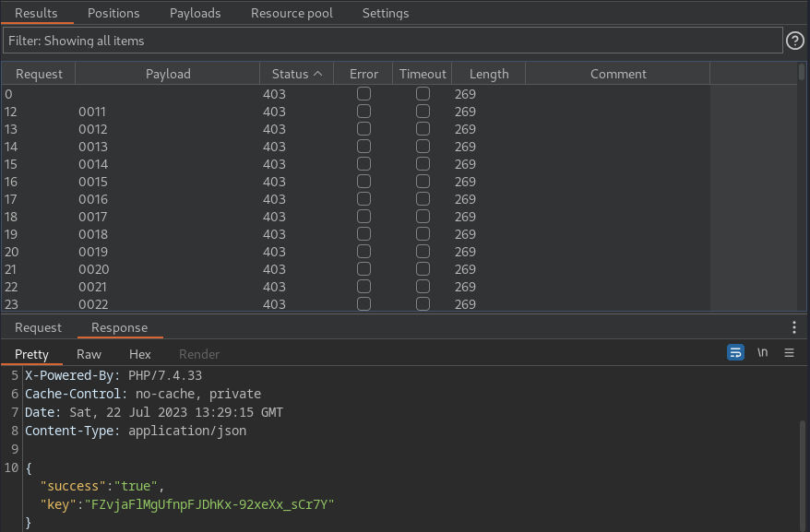
Task: Check Timeout box for request 15
Action: coord(423,164)
